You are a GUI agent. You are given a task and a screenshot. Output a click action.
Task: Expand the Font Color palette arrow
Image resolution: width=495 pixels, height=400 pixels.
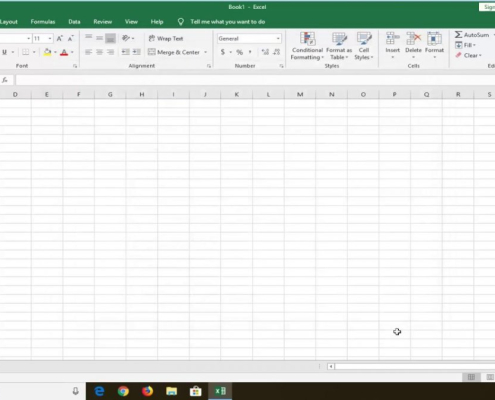[72, 52]
